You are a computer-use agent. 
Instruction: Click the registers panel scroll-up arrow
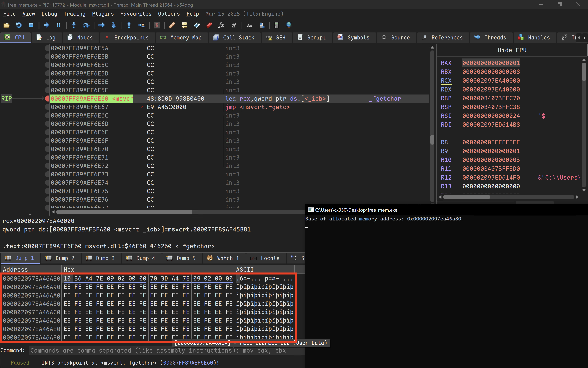coord(584,60)
